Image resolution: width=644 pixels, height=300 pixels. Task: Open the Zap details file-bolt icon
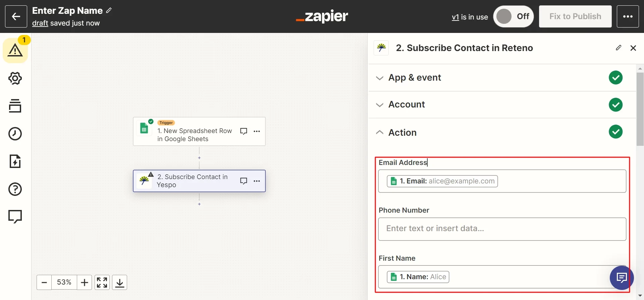point(15,161)
